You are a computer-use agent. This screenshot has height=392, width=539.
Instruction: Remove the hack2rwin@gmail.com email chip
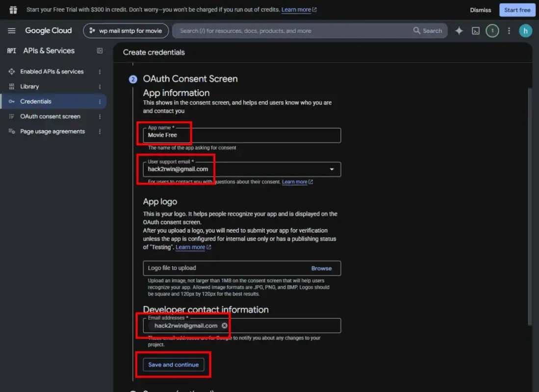[225, 325]
